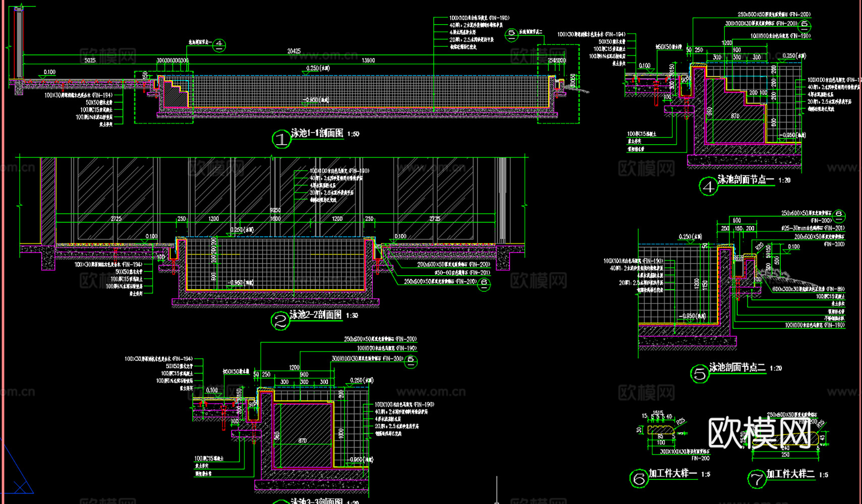Click the circled 5 beside 泳池剖面节点二 title
This screenshot has width=862, height=504.
click(700, 374)
